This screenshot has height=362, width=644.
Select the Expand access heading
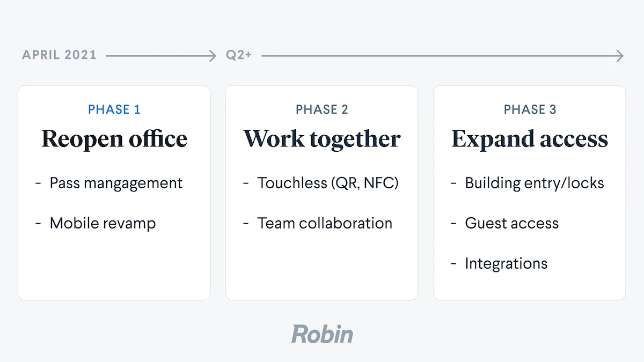pyautogui.click(x=530, y=139)
